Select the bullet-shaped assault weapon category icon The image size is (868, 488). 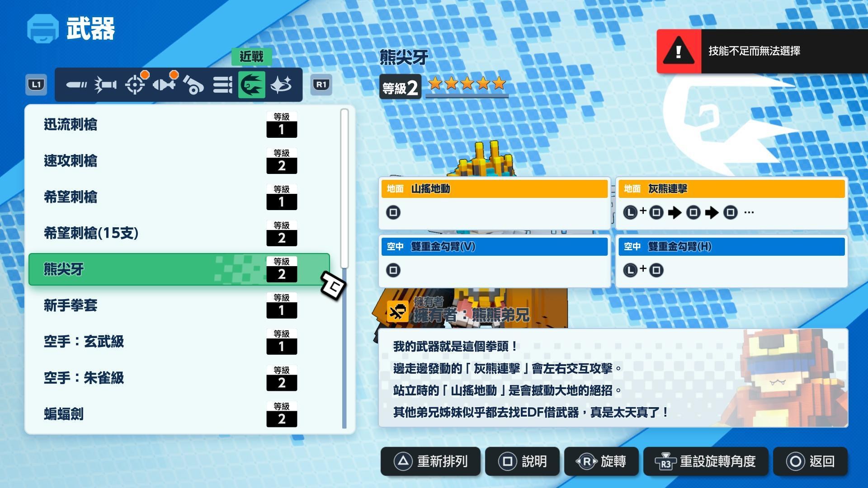point(76,84)
